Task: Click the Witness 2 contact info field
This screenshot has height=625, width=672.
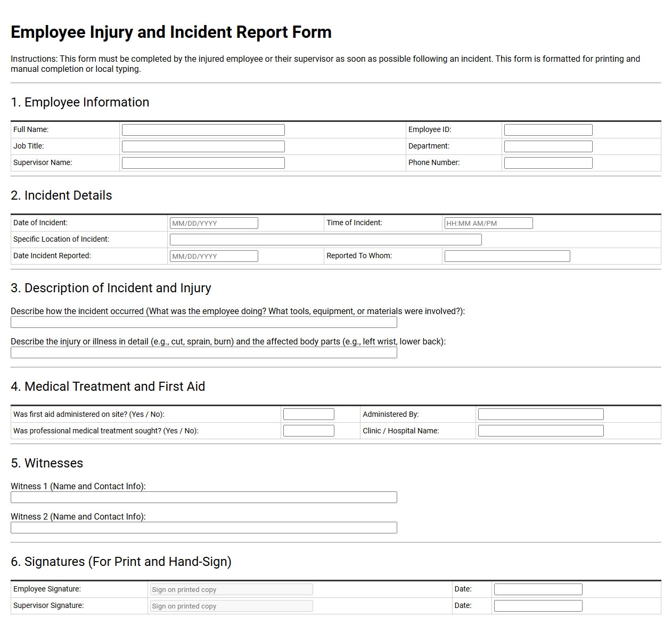Action: [x=204, y=528]
